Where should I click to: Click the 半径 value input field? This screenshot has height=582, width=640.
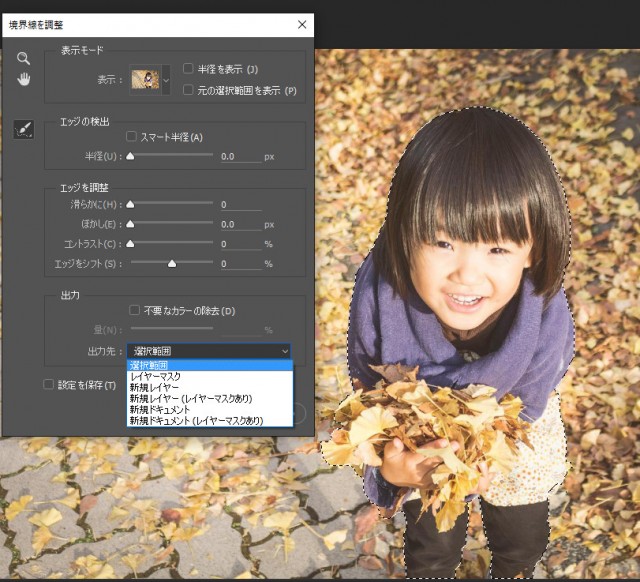click(x=239, y=157)
